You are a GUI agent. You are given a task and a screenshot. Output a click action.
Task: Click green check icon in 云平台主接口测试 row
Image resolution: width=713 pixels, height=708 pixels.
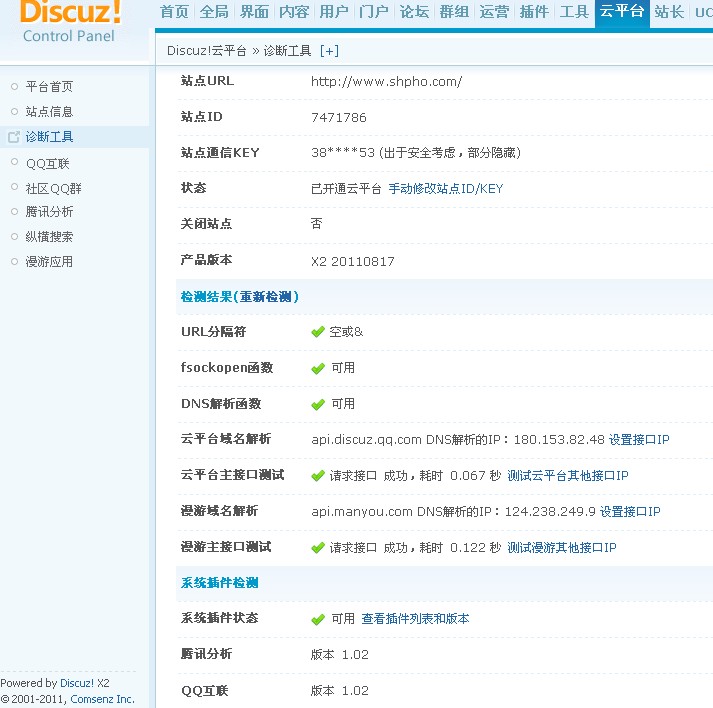(x=318, y=476)
